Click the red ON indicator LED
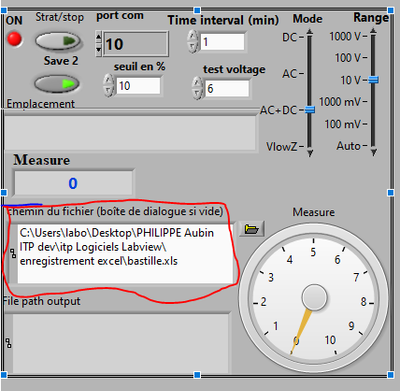This screenshot has height=391, width=400. [x=15, y=39]
